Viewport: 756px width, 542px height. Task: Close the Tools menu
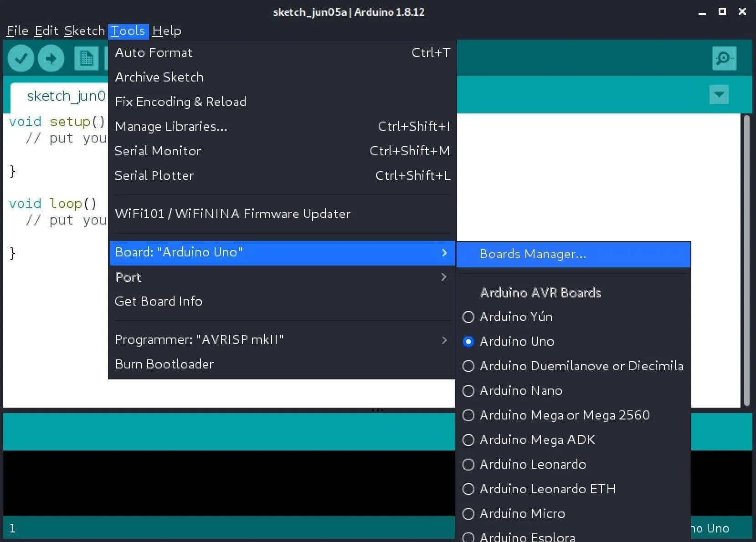[x=129, y=31]
